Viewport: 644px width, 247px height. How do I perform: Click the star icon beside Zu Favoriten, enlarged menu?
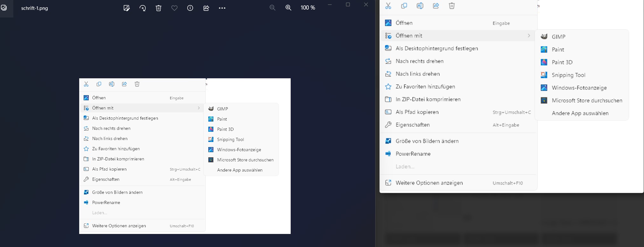click(388, 87)
